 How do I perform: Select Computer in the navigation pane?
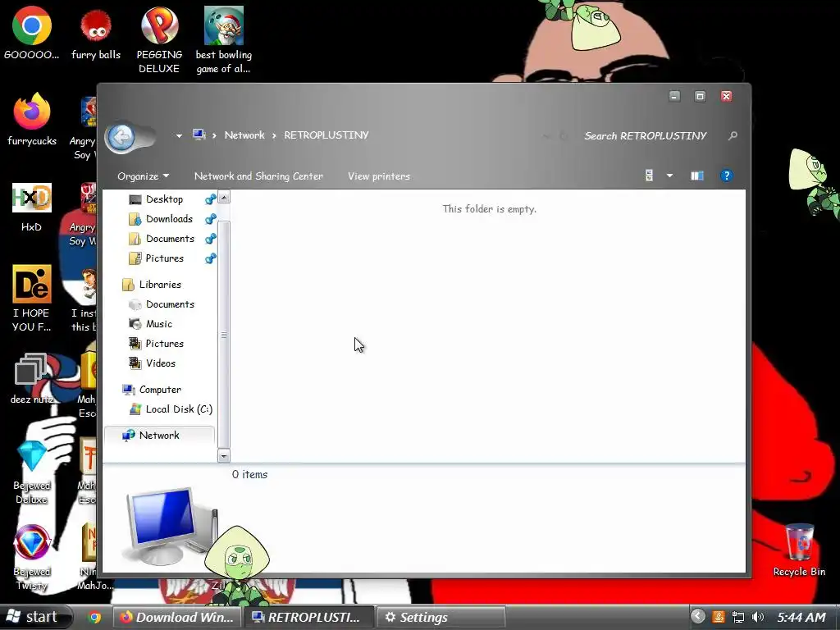click(152, 390)
